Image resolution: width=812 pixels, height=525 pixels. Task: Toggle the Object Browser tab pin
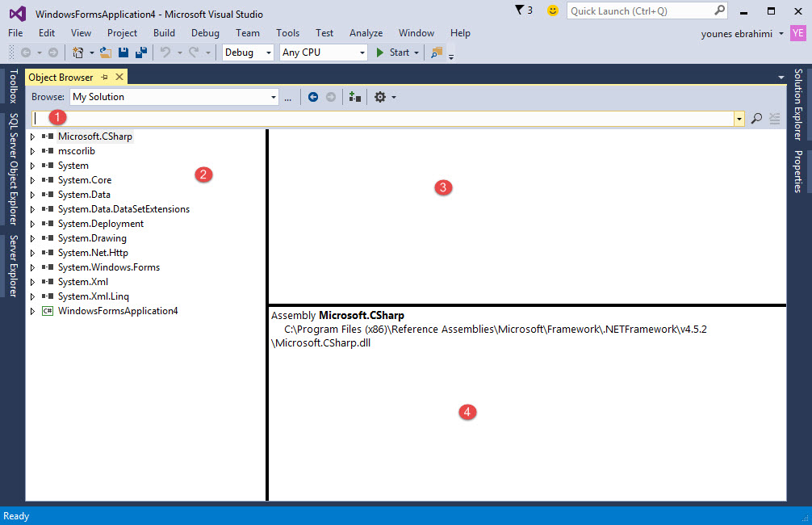coord(104,78)
